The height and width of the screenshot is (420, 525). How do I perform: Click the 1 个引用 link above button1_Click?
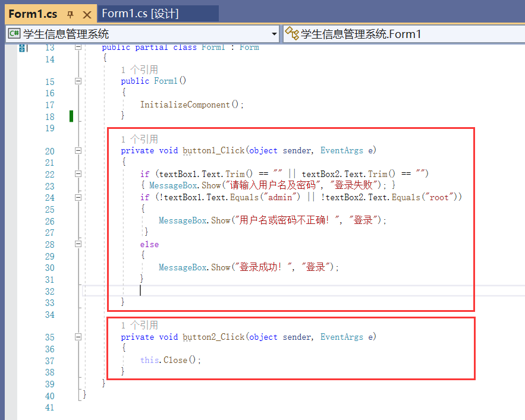coord(139,139)
